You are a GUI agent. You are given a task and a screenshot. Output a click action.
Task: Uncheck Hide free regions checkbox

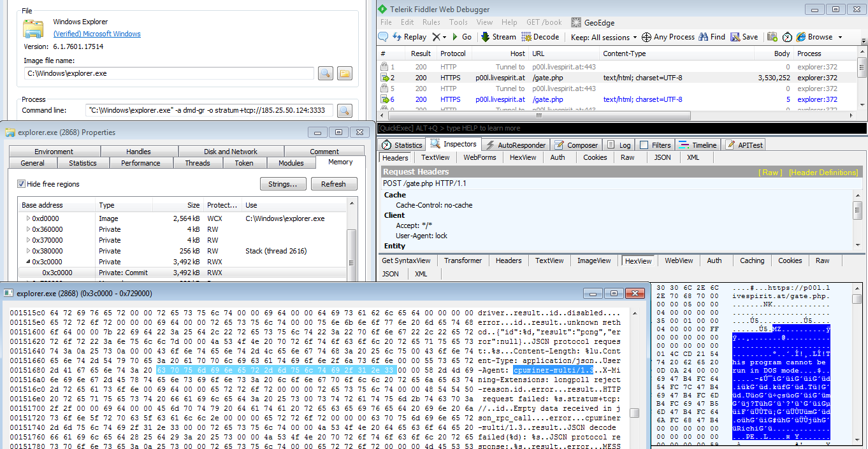coord(21,184)
